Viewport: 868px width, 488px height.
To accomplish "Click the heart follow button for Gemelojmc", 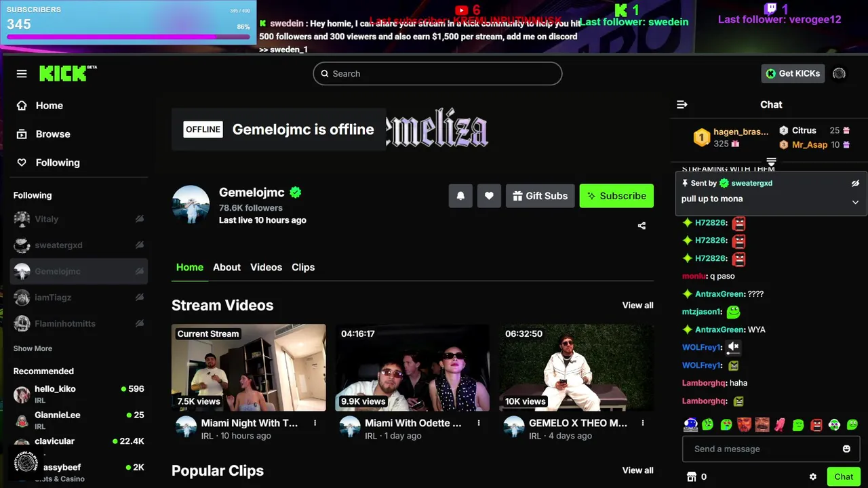I will (489, 196).
